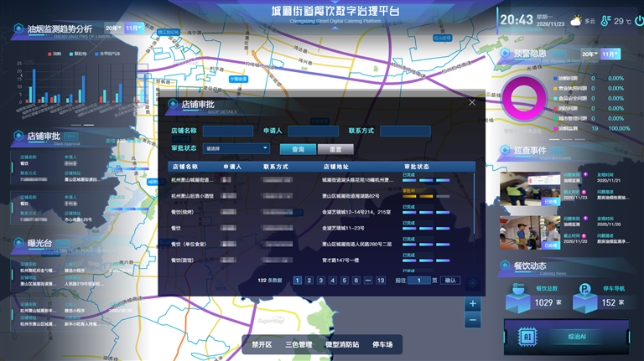Open the first patrol event photo dated 2020/11/21
The width and height of the screenshot is (644, 361).
(530, 188)
